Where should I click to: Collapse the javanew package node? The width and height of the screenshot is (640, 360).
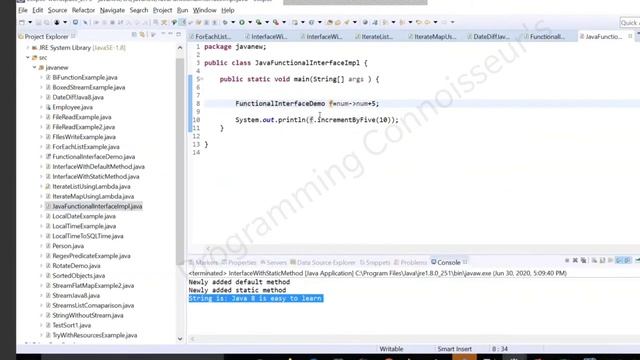(x=35, y=67)
